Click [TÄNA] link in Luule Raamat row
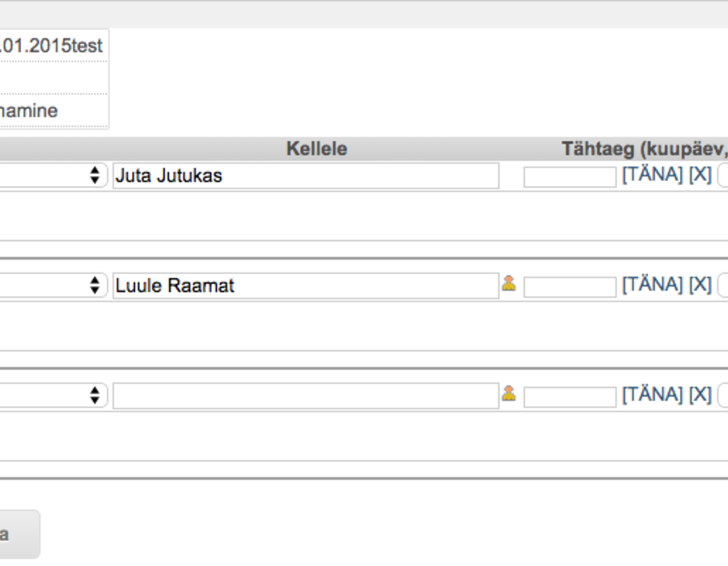 point(652,285)
